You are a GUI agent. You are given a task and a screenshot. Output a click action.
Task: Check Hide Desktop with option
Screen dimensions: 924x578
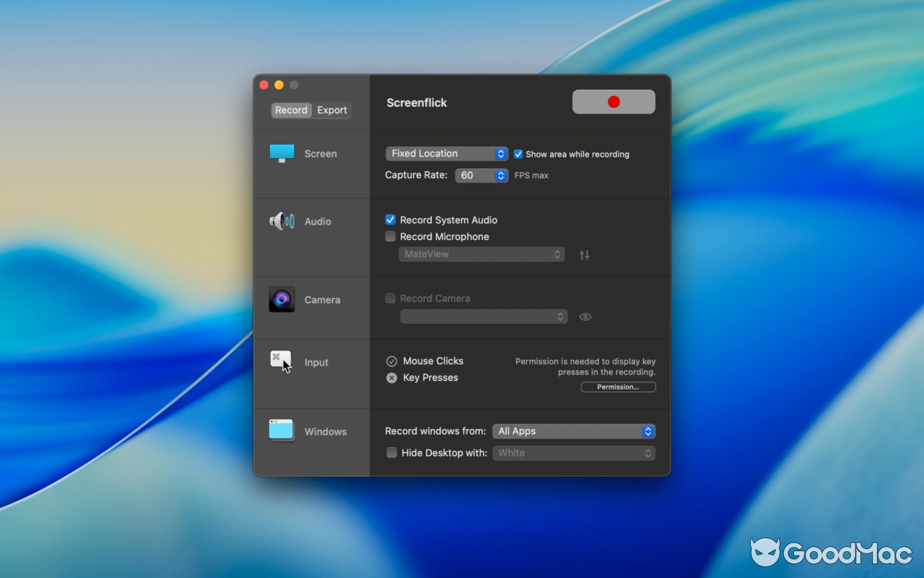point(392,453)
